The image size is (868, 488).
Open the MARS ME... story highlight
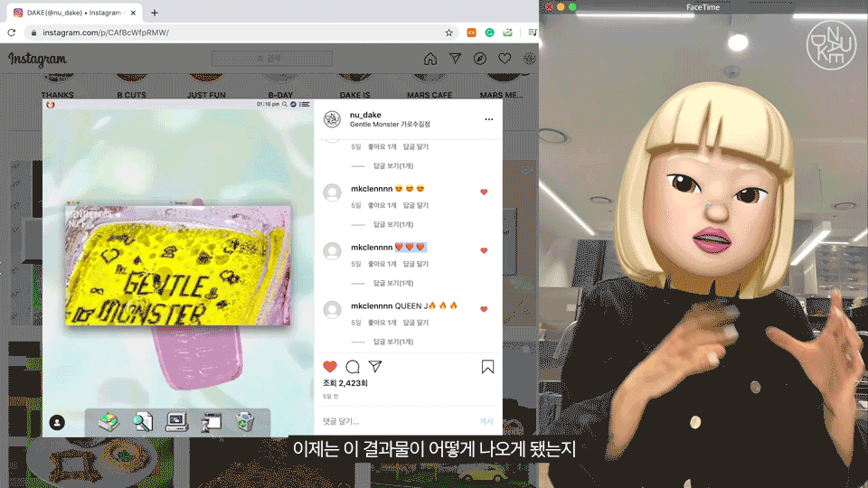coord(502,87)
